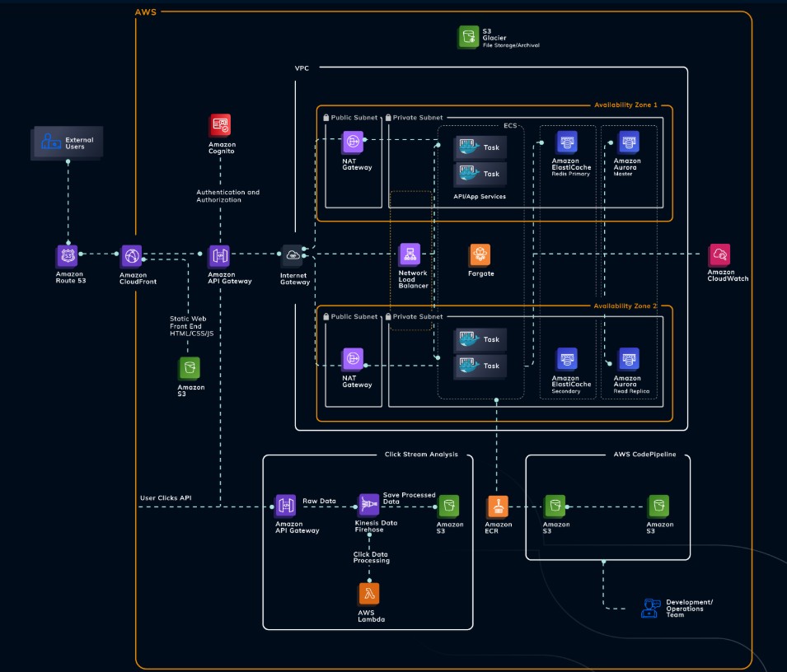Click the Amazon Cognito icon
This screenshot has height=672, width=787.
[221, 125]
